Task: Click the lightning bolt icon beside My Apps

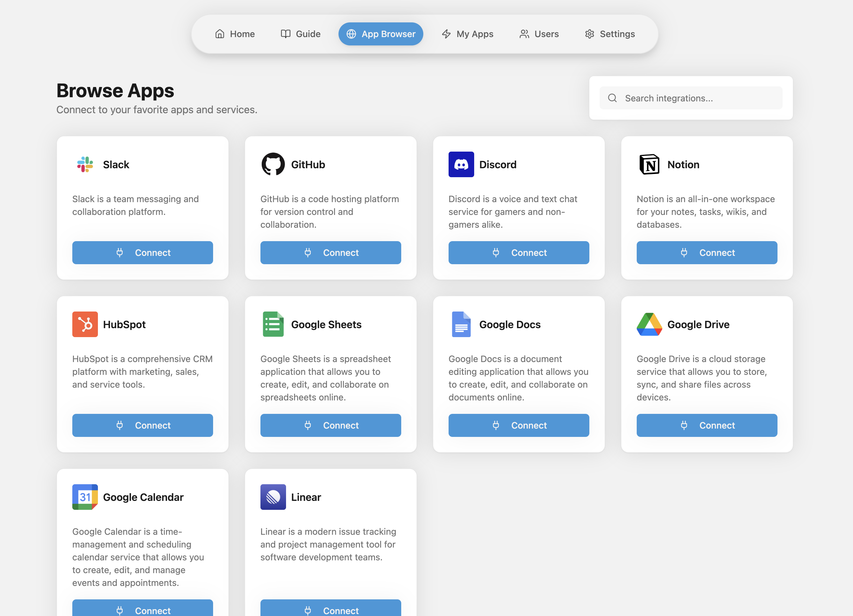Action: point(446,34)
